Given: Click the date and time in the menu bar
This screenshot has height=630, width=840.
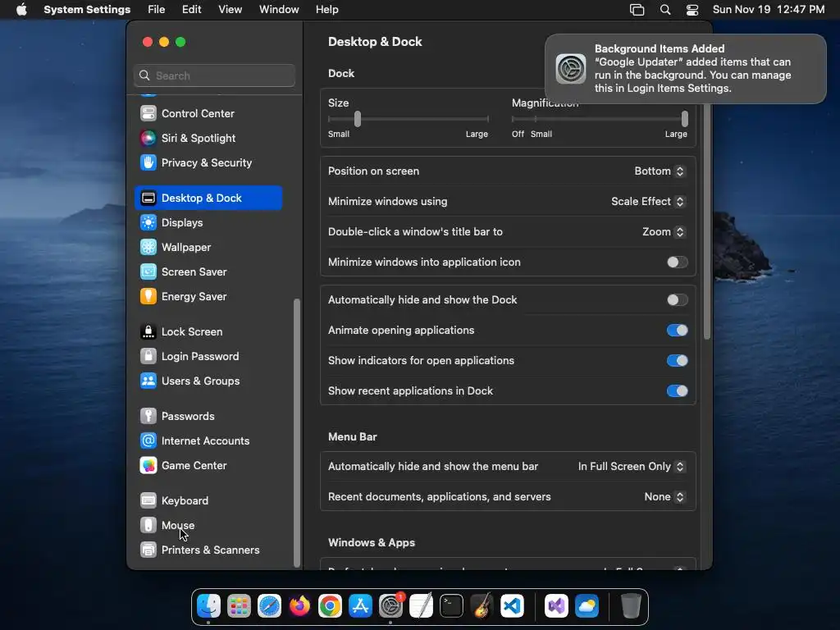Looking at the screenshot, I should tap(768, 10).
